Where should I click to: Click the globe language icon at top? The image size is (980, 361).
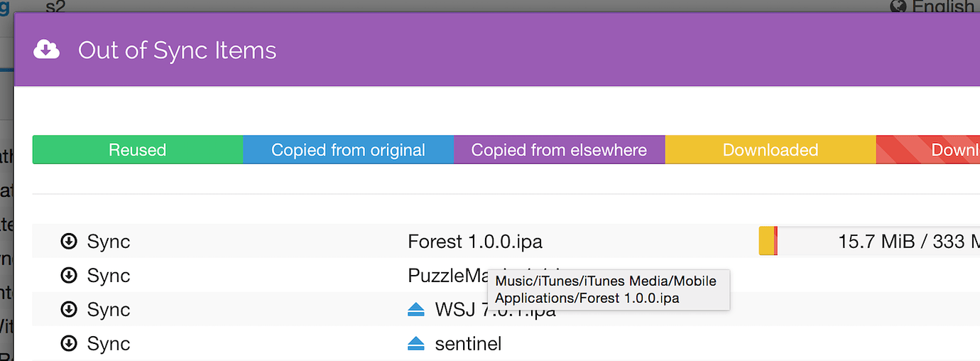[x=898, y=6]
